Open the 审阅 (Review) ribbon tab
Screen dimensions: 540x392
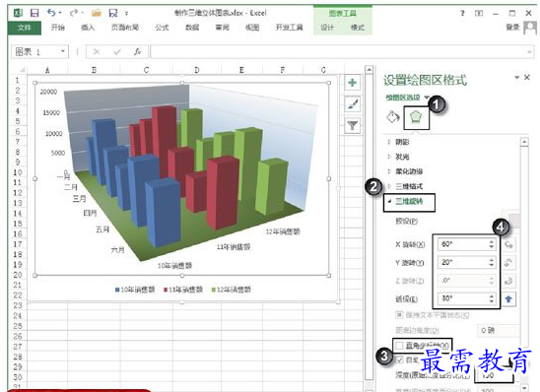coord(222,28)
